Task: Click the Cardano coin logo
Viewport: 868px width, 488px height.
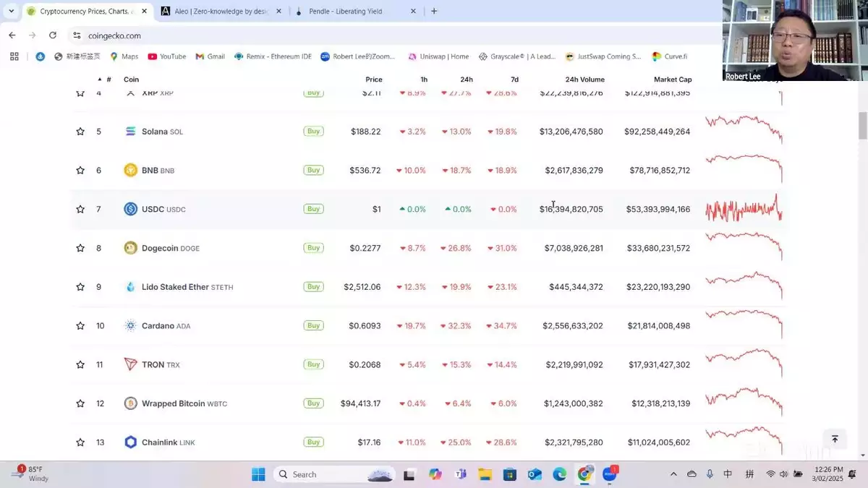Action: [131, 326]
